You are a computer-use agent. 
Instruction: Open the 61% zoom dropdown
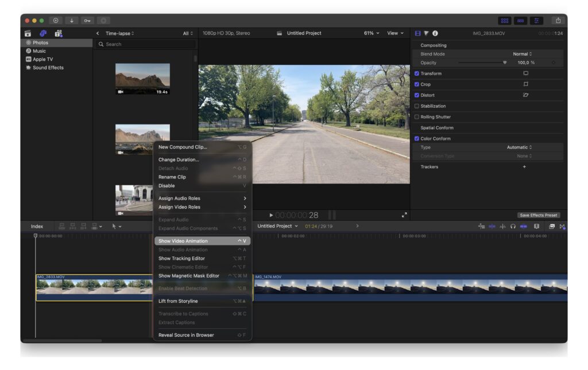[372, 33]
